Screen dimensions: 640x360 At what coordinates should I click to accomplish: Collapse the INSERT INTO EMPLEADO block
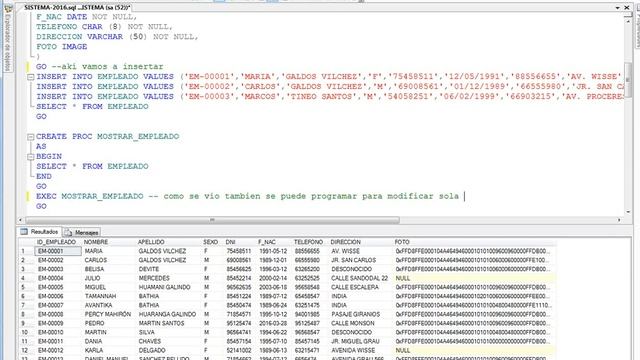pyautogui.click(x=31, y=77)
